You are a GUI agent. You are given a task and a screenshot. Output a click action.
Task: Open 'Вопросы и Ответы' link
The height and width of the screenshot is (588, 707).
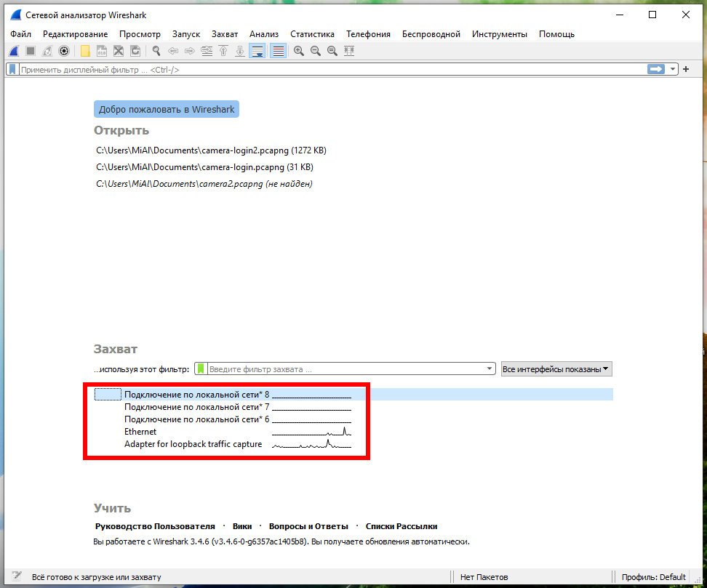(308, 526)
